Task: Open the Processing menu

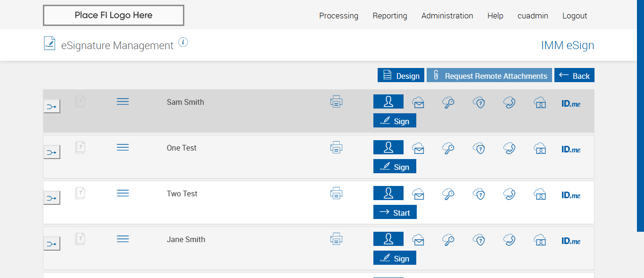Action: (x=339, y=16)
